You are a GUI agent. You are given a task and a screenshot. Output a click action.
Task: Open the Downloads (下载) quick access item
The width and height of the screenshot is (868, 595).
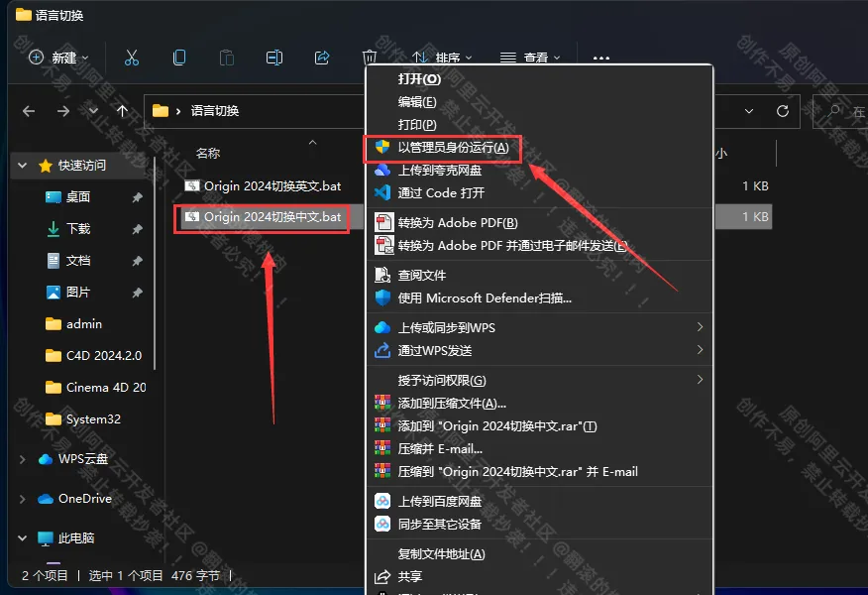tap(77, 229)
